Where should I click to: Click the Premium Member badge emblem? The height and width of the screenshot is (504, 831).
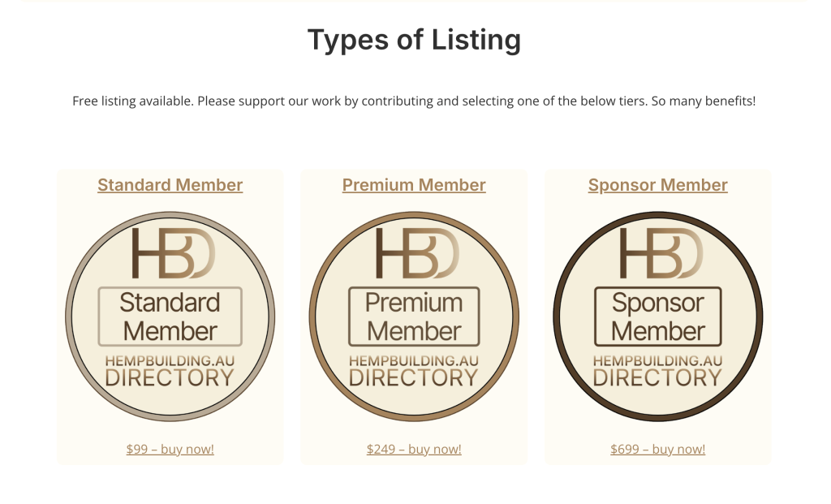414,317
